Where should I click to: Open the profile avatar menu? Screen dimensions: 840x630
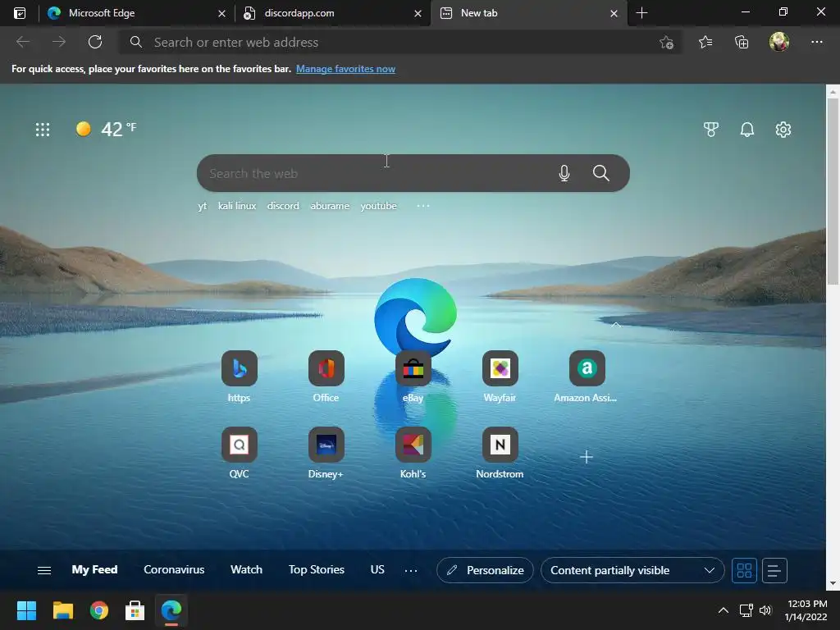[779, 42]
